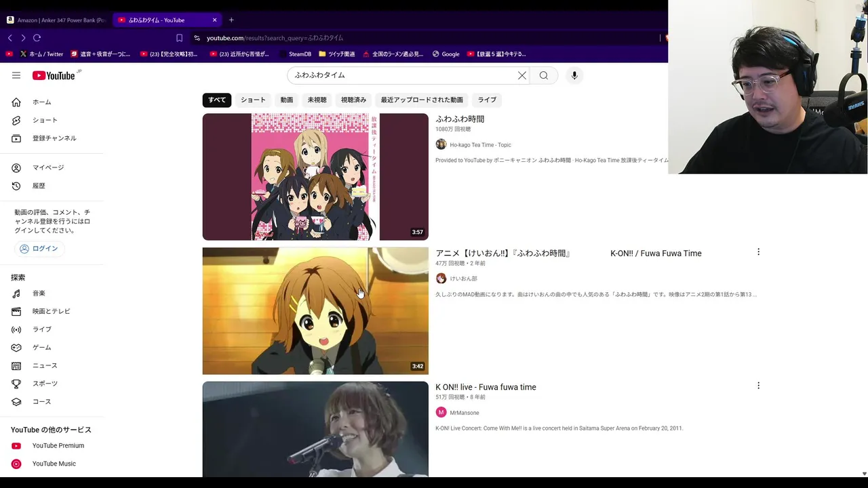Open Google bookmark

click(446, 54)
